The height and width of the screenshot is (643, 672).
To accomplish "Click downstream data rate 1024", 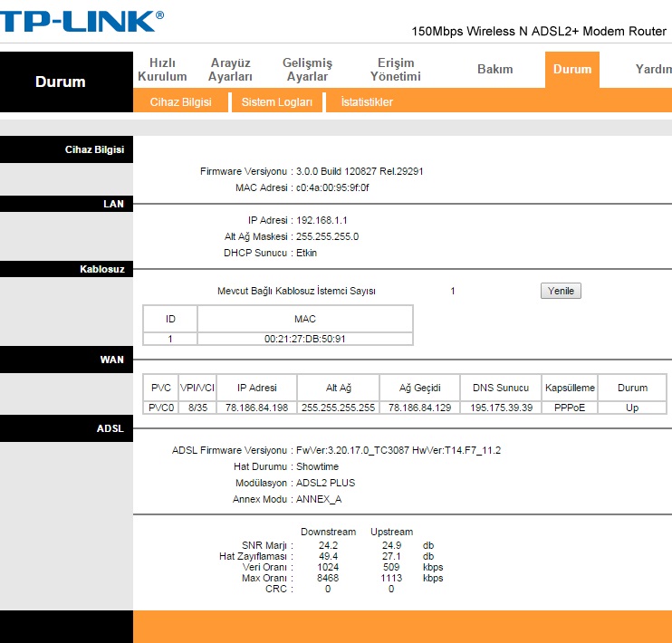I will (x=328, y=567).
